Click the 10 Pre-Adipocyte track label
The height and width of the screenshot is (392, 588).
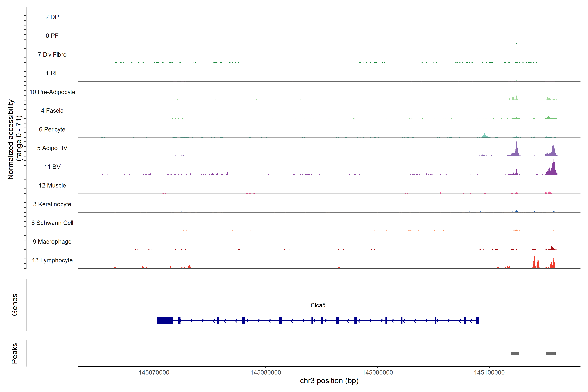point(52,92)
